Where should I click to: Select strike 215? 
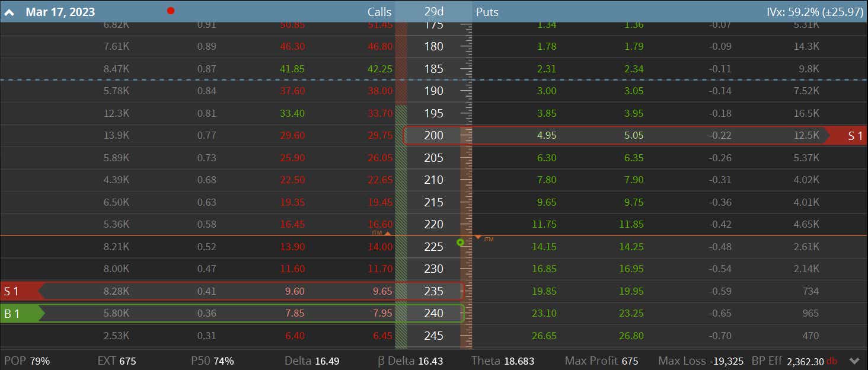click(x=433, y=202)
